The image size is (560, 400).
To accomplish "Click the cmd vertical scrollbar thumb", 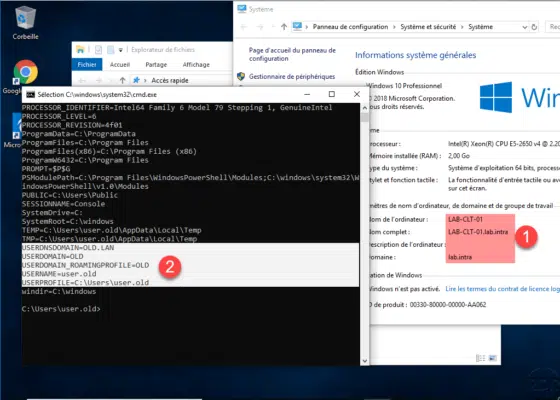I will (364, 118).
